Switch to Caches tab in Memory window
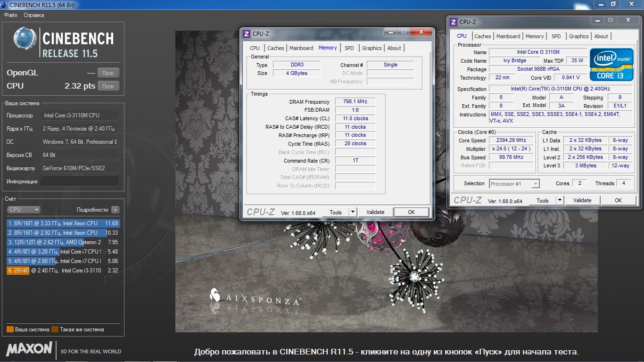The width and height of the screenshot is (644, 362). pyautogui.click(x=276, y=48)
